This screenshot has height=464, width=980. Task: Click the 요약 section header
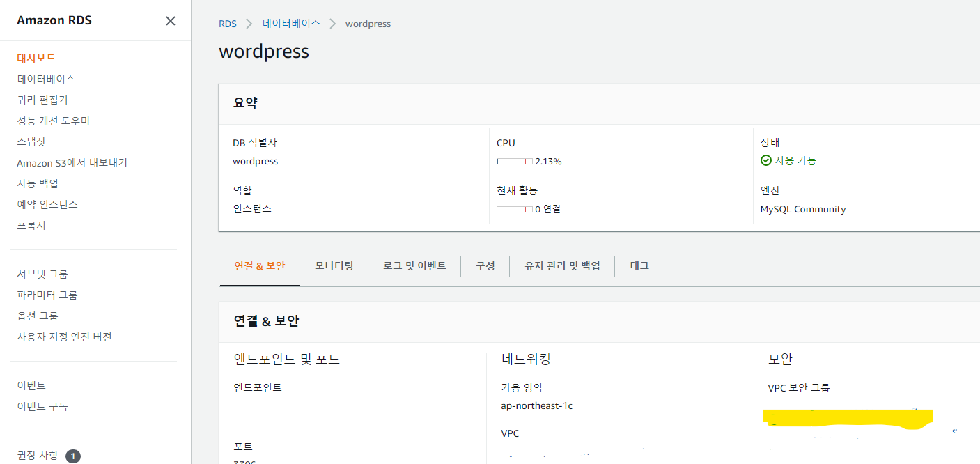pyautogui.click(x=245, y=102)
